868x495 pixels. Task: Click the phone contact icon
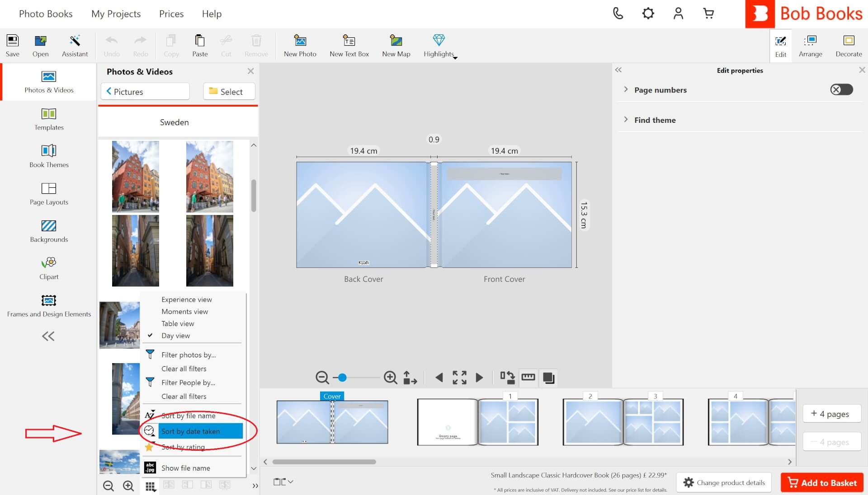pyautogui.click(x=618, y=14)
